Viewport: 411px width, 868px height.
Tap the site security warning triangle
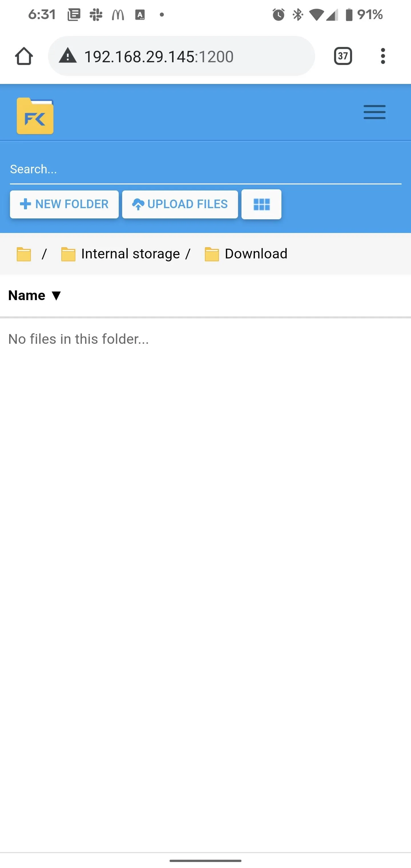[x=68, y=56]
